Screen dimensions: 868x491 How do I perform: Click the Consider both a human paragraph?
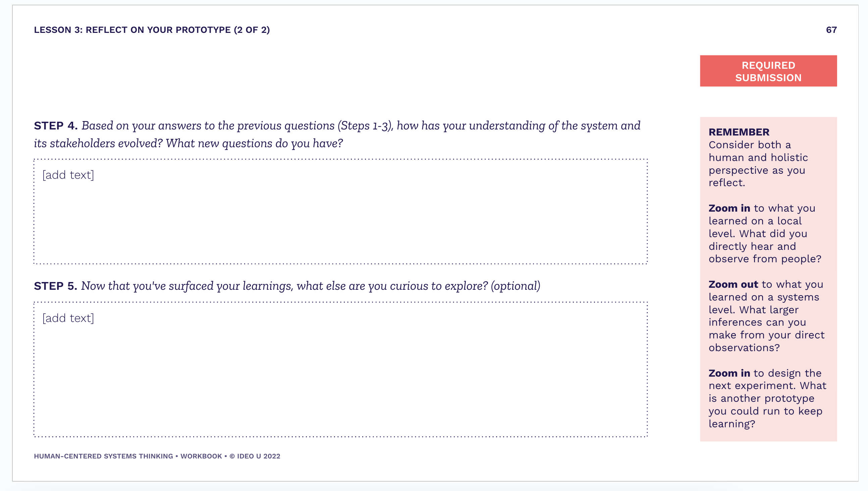tap(758, 164)
